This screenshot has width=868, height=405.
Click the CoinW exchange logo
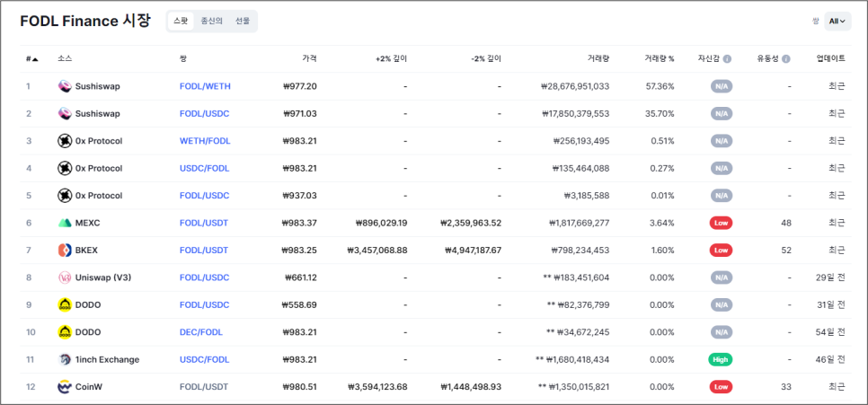pos(65,386)
